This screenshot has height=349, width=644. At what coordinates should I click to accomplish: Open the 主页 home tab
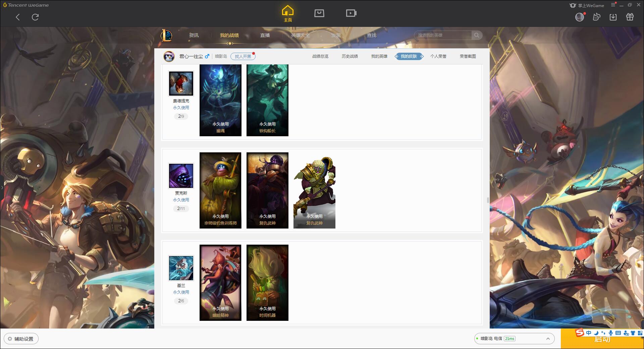pos(288,14)
